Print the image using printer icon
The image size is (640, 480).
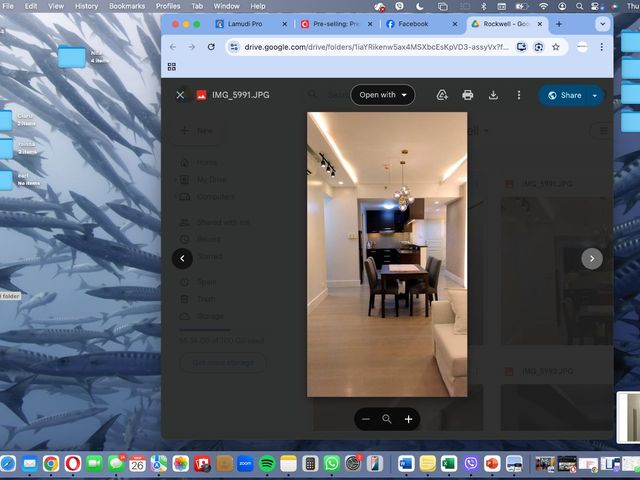[x=468, y=95]
